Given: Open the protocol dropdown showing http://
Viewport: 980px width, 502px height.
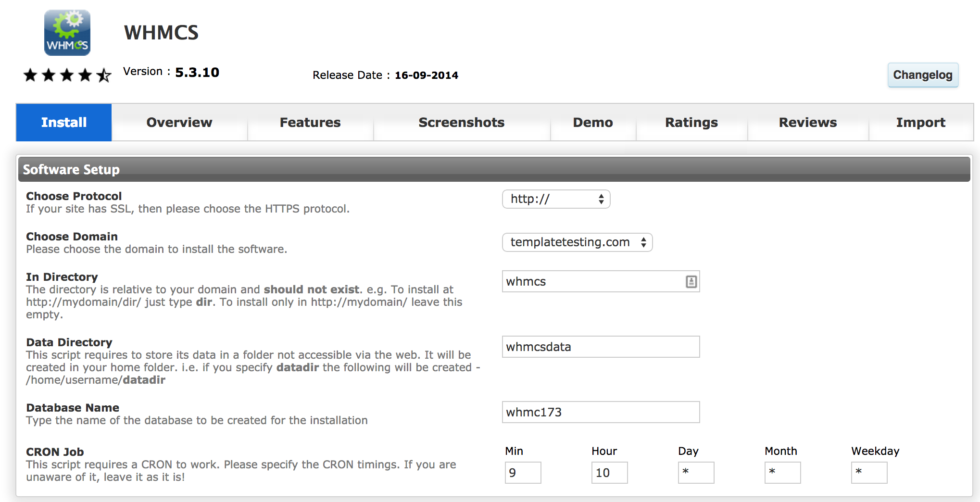Looking at the screenshot, I should 556,199.
